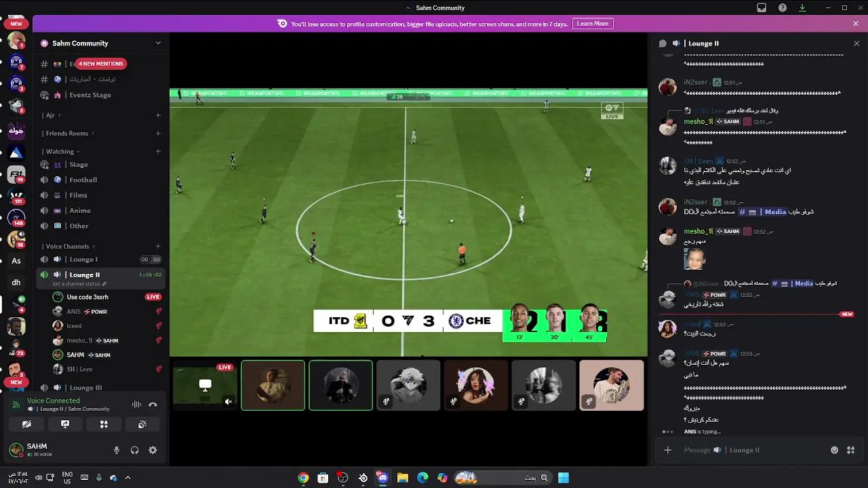This screenshot has height=488, width=868.
Task: Join the Anime voice channel
Action: coord(100,211)
